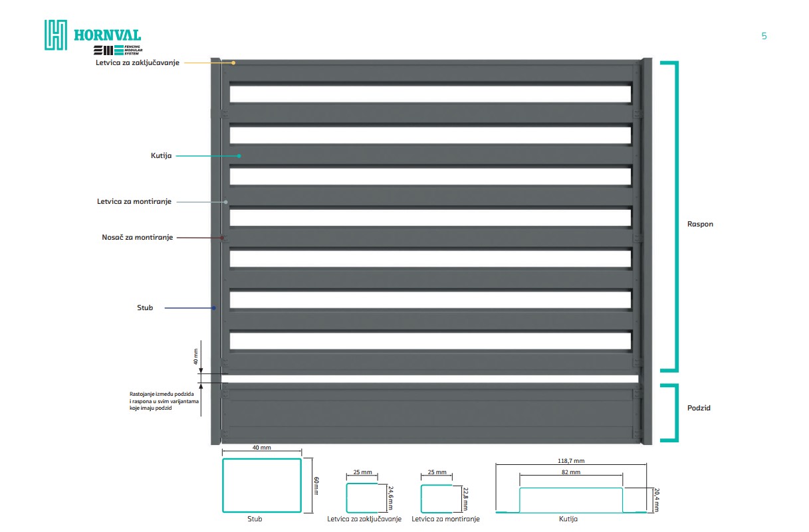Click the 'Raspon' text label
809x532 pixels.
point(700,224)
